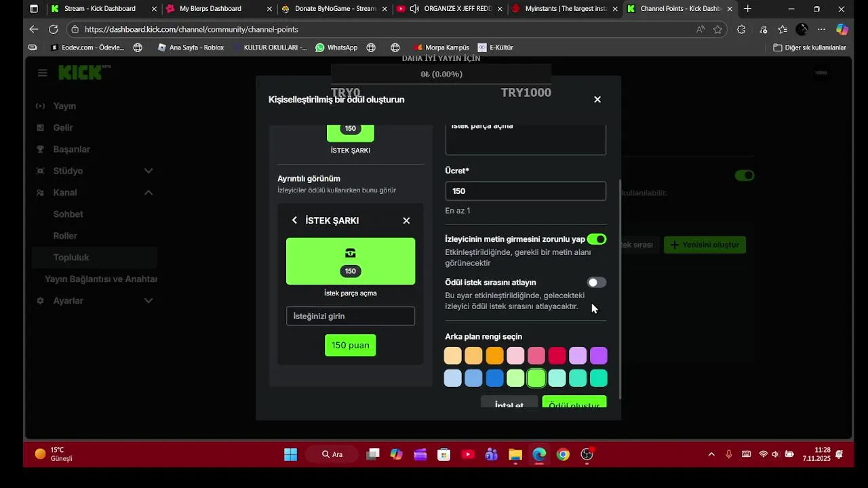This screenshot has height=488, width=868.
Task: Switch to the Donate ByNoGame tab
Action: coord(334,9)
